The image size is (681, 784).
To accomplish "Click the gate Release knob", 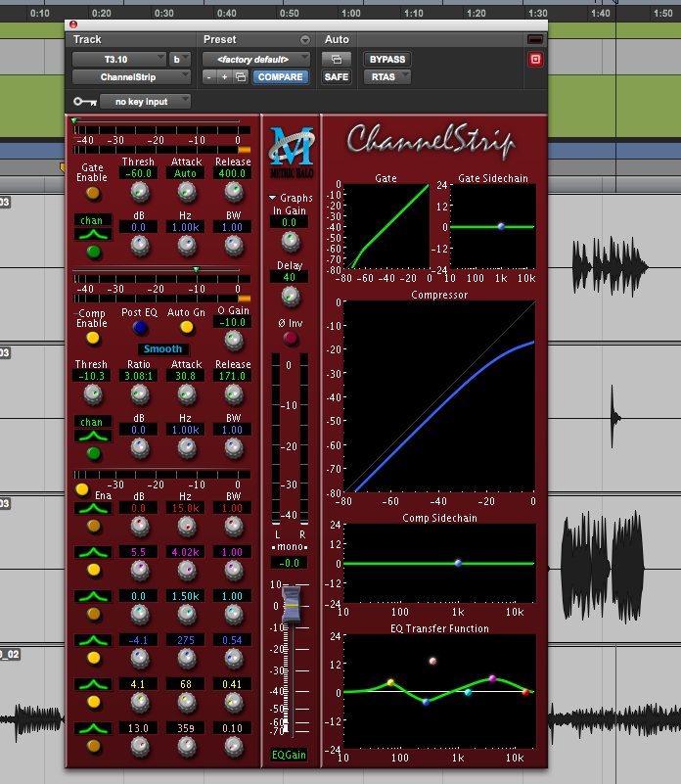I will 234,192.
